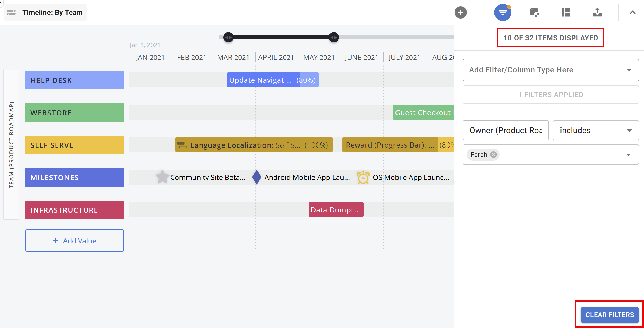Click the alarm clock icon on iOS Mobile App Launch

pyautogui.click(x=363, y=177)
